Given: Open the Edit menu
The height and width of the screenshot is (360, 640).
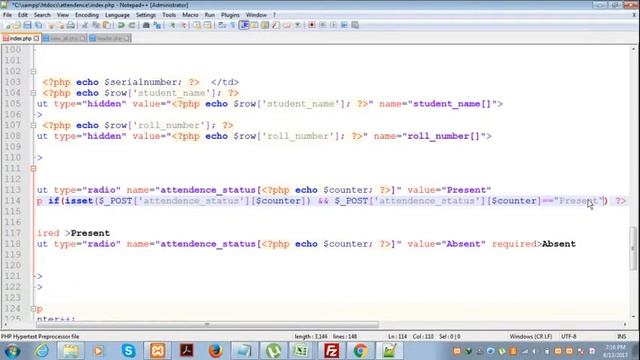Looking at the screenshot, I should point(22,15).
